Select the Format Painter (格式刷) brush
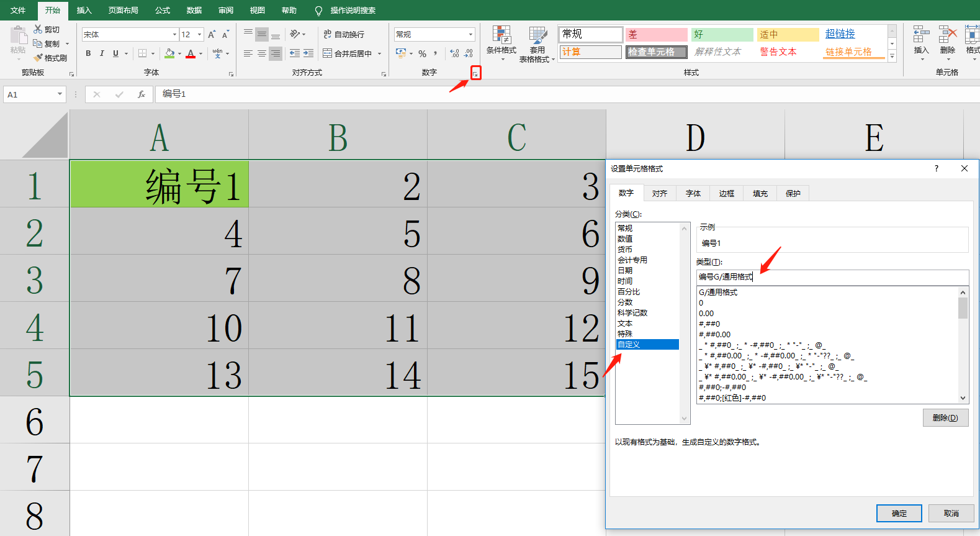980x536 pixels. click(38, 58)
